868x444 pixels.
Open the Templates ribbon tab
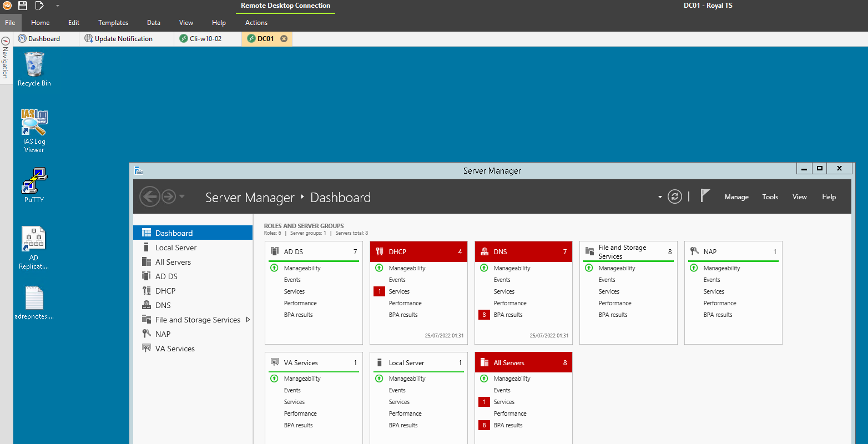pos(113,23)
